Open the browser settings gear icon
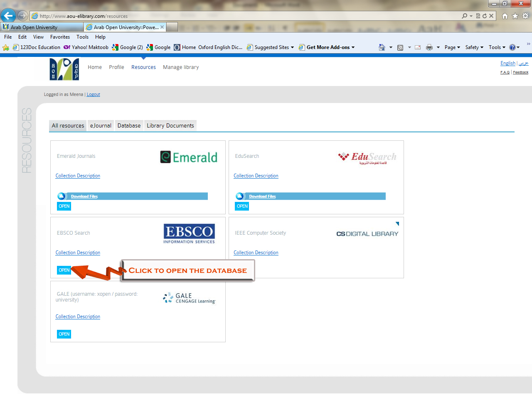The width and height of the screenshot is (532, 400). click(x=525, y=16)
